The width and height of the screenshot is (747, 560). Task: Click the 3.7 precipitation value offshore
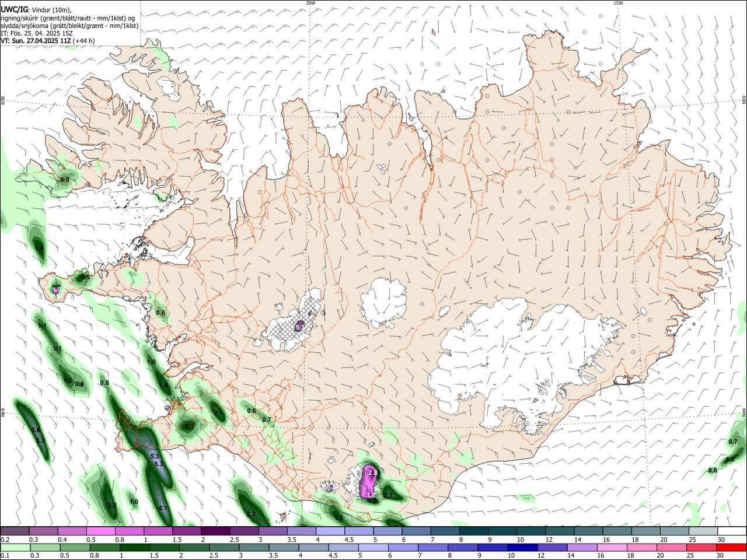[x=40, y=441]
